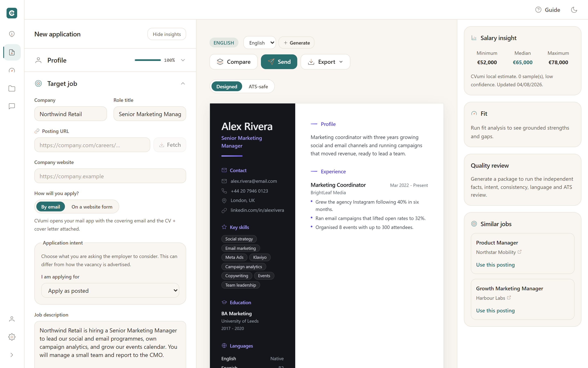This screenshot has width=588, height=368.
Task: Click the phone icon beside +44 20 7946 0123
Action: click(x=224, y=191)
